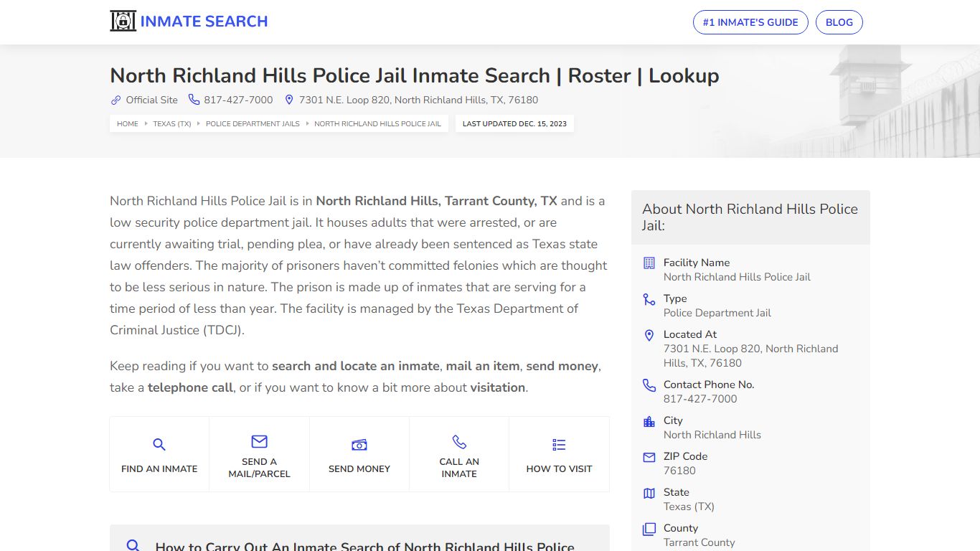Click the phone icon in the page header
Screen dimensions: 980x551
(x=194, y=100)
